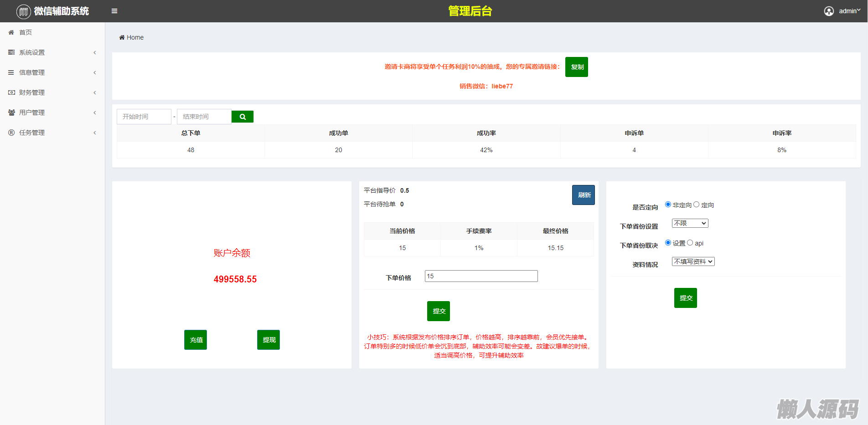Click the magnifier search button
Viewport: 868px width, 425px height.
(243, 117)
